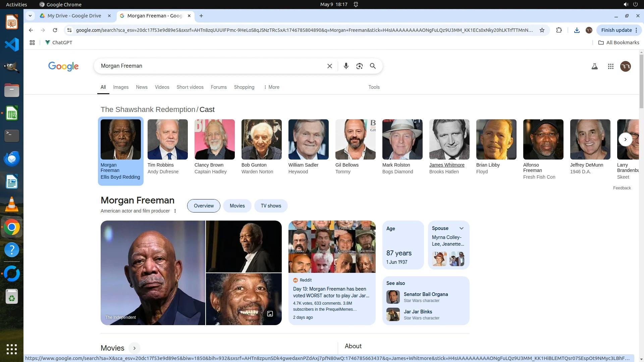Select the Overview chip
Screen dimensions: 644x362
[x=204, y=206]
